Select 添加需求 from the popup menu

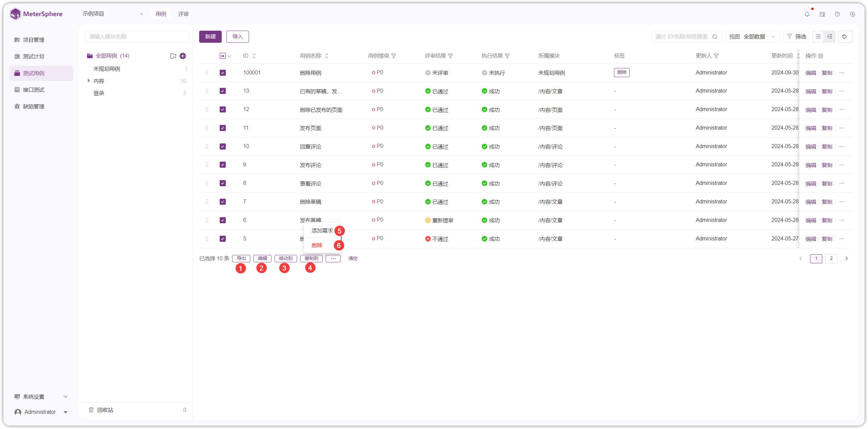pyautogui.click(x=322, y=231)
